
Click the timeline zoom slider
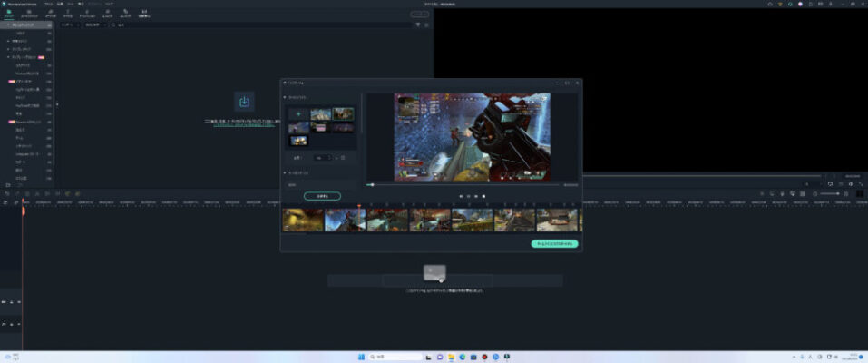[x=830, y=193]
